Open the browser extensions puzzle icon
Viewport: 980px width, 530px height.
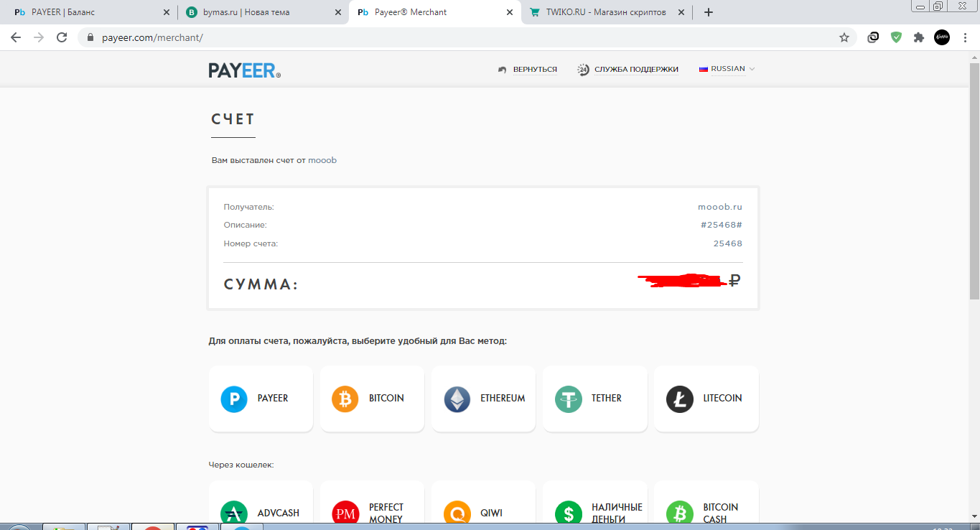[x=918, y=37]
